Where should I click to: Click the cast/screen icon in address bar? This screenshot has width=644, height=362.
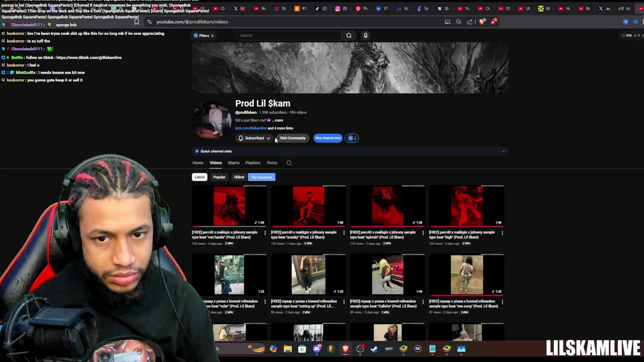(447, 22)
